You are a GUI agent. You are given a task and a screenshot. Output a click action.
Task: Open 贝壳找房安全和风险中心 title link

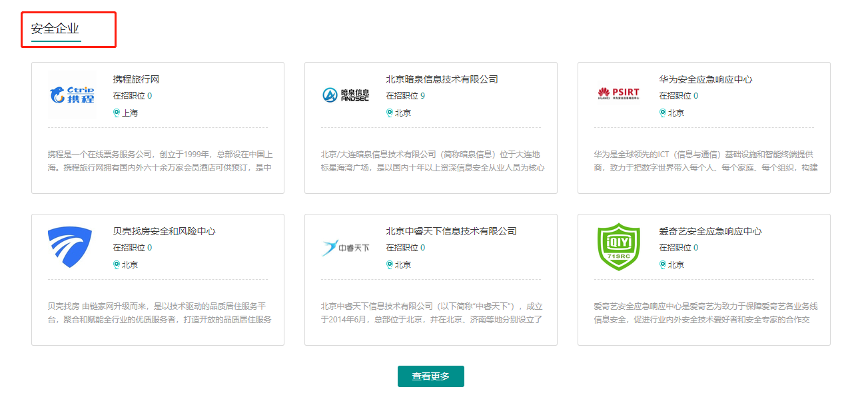coord(164,231)
